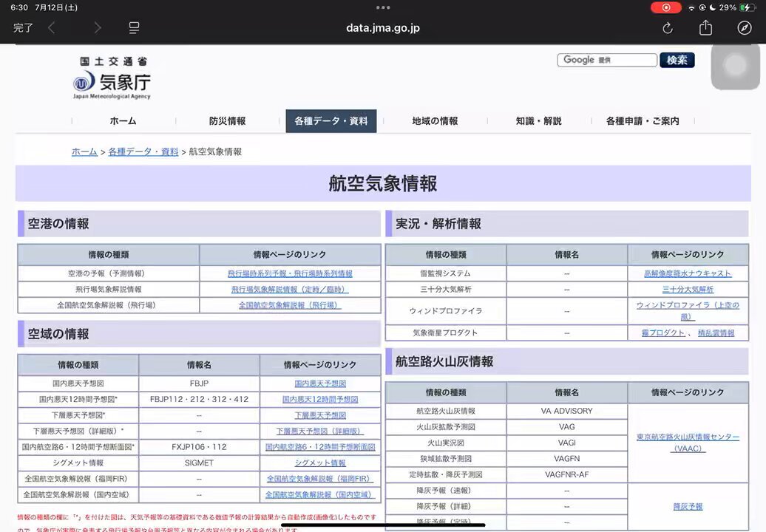Open the share sheet icon
This screenshot has width=766, height=532.
tap(705, 28)
